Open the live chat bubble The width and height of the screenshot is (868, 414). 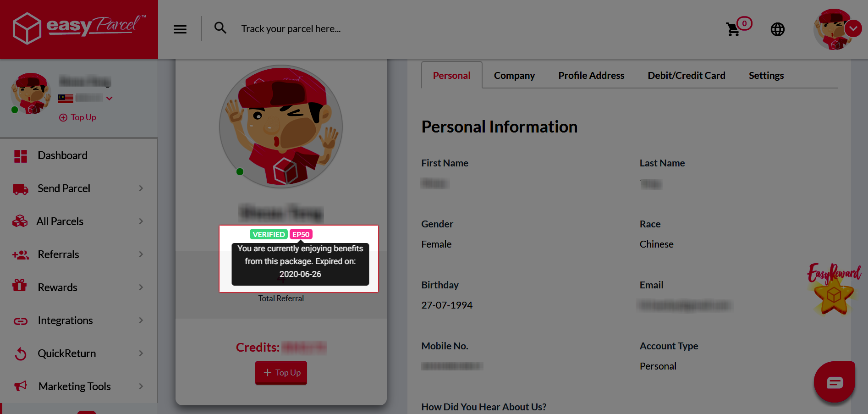tap(835, 382)
